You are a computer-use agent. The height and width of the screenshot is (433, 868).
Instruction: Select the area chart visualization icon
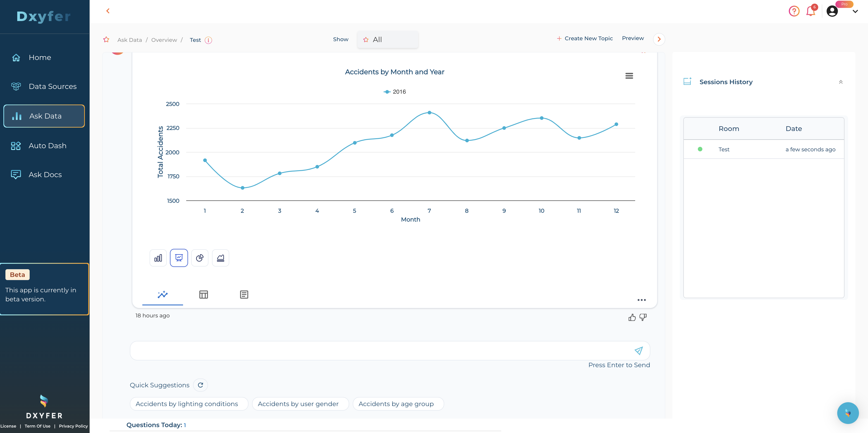click(221, 258)
